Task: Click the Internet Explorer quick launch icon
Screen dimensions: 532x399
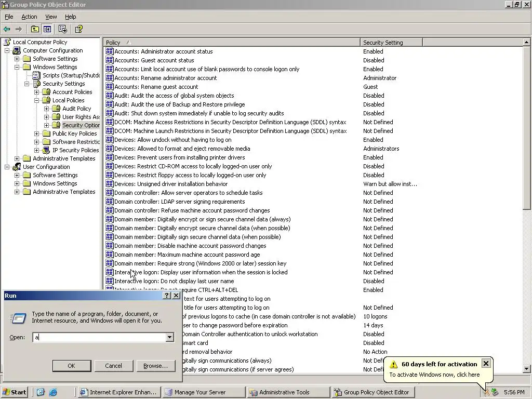Action: 53,392
